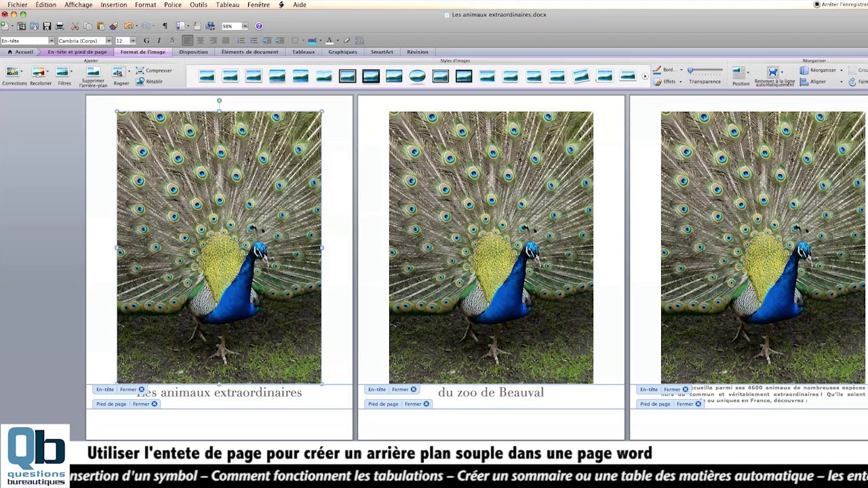Show paragraph marks with pilcrow icon
Viewport: 868px width, 488px height.
click(165, 26)
